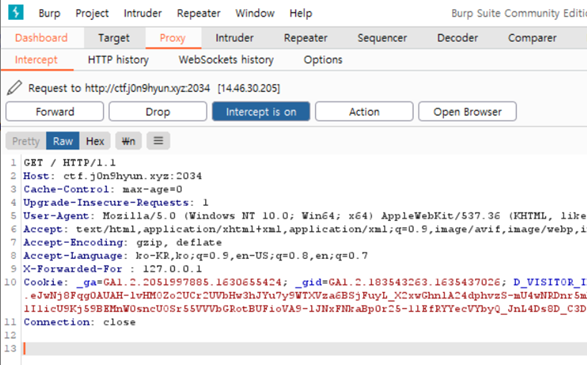Open the Intruder menu in menu bar
The width and height of the screenshot is (587, 365).
click(143, 13)
